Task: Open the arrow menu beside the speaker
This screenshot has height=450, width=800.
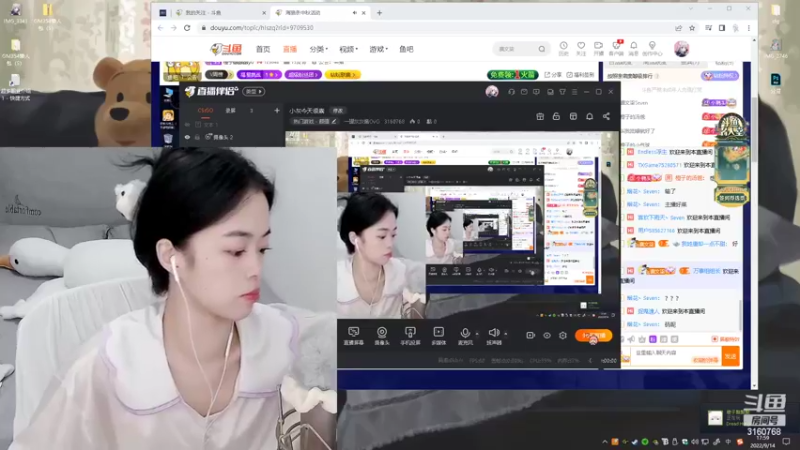Action: point(506,334)
